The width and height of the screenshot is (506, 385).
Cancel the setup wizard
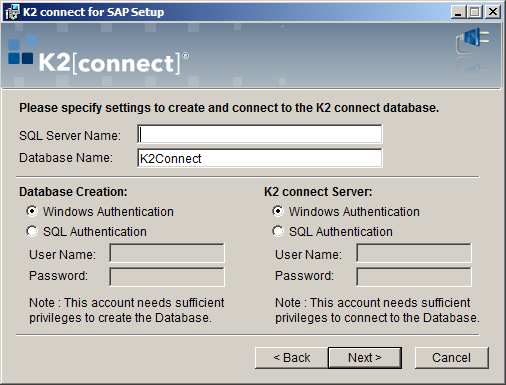coord(452,358)
